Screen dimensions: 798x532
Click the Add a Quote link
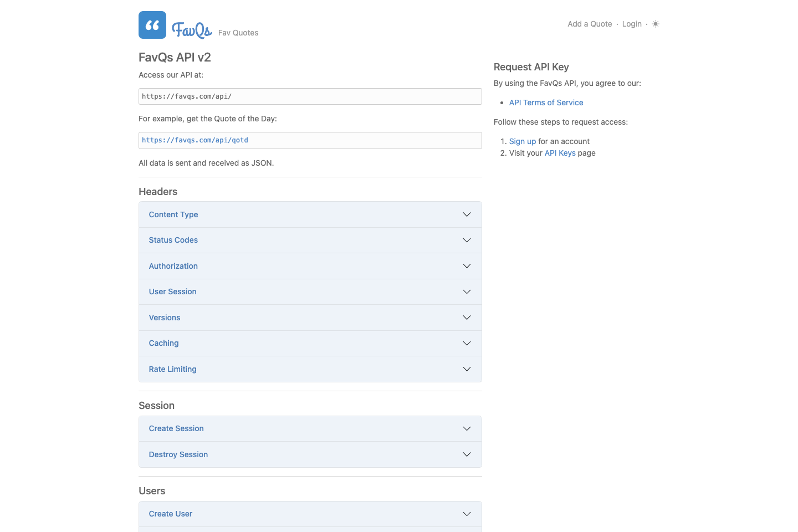coord(590,24)
